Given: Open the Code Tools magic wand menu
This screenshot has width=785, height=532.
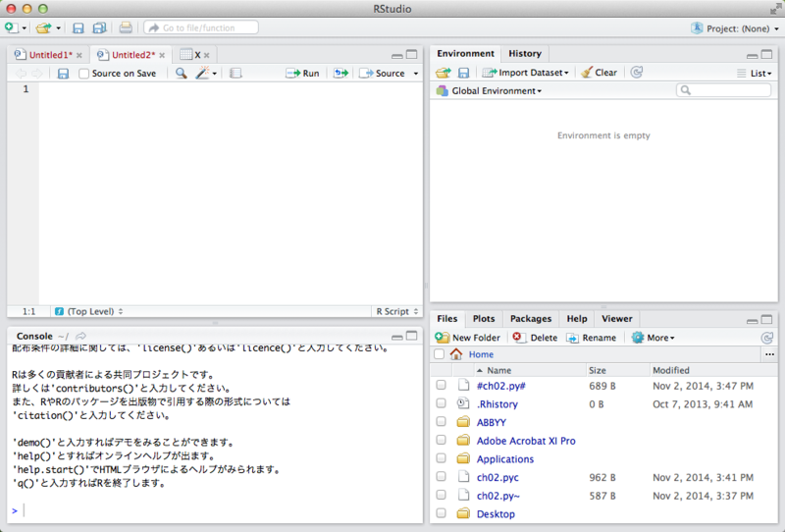Looking at the screenshot, I should (x=205, y=74).
